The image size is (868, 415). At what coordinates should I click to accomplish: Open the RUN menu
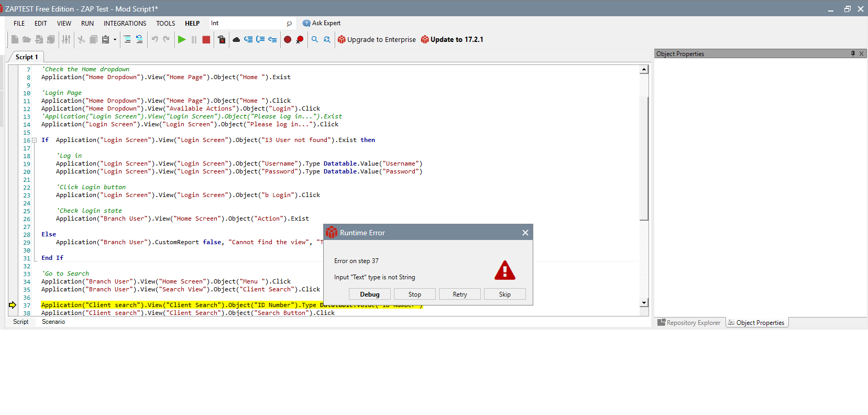tap(87, 24)
